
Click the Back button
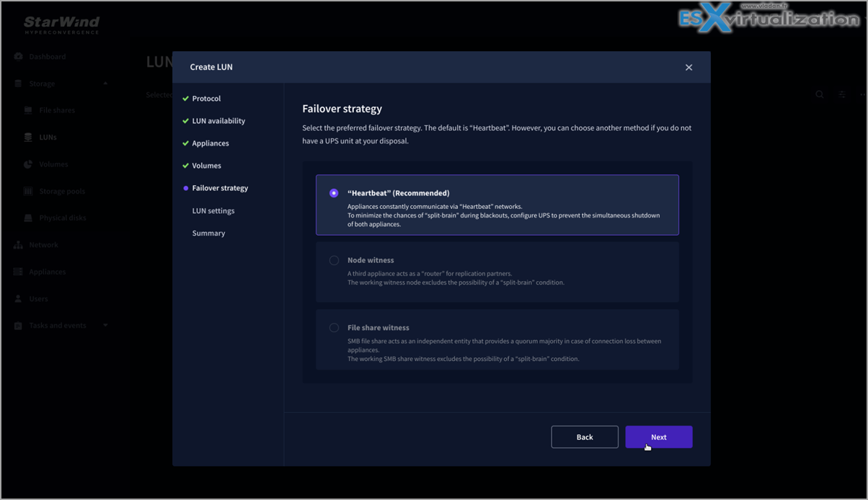click(585, 437)
